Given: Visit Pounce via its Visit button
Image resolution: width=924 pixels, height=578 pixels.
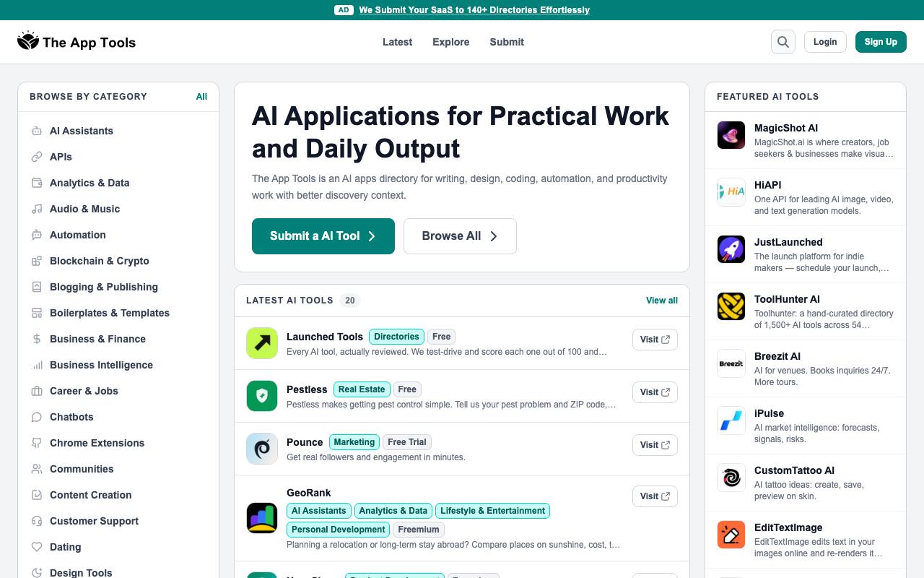Looking at the screenshot, I should tap(655, 445).
